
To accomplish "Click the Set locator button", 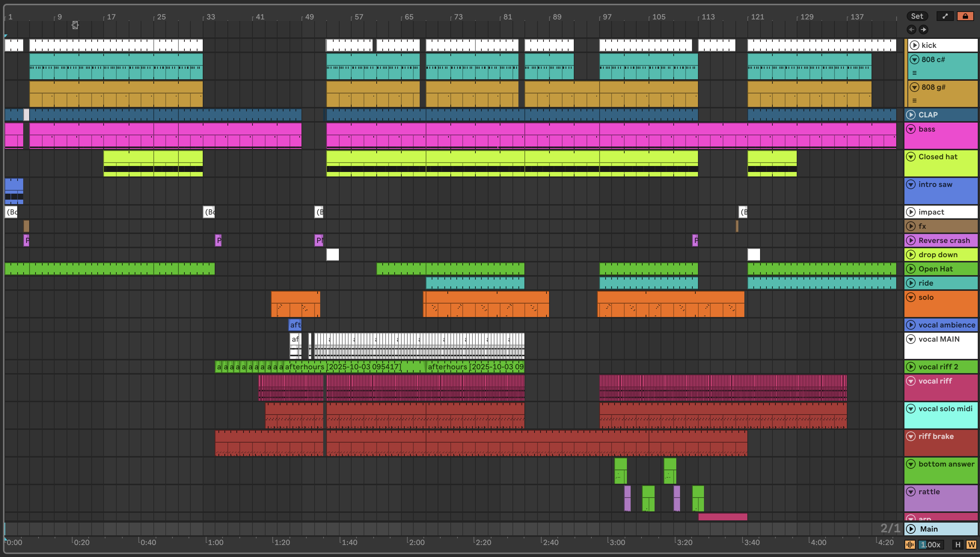I will click(917, 16).
